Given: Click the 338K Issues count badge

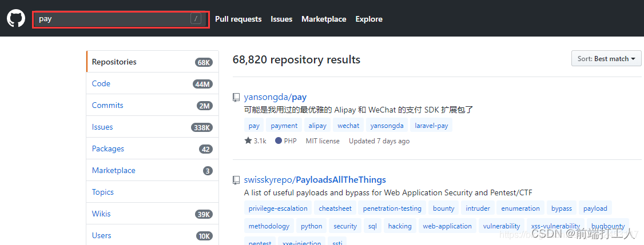Looking at the screenshot, I should click(202, 127).
